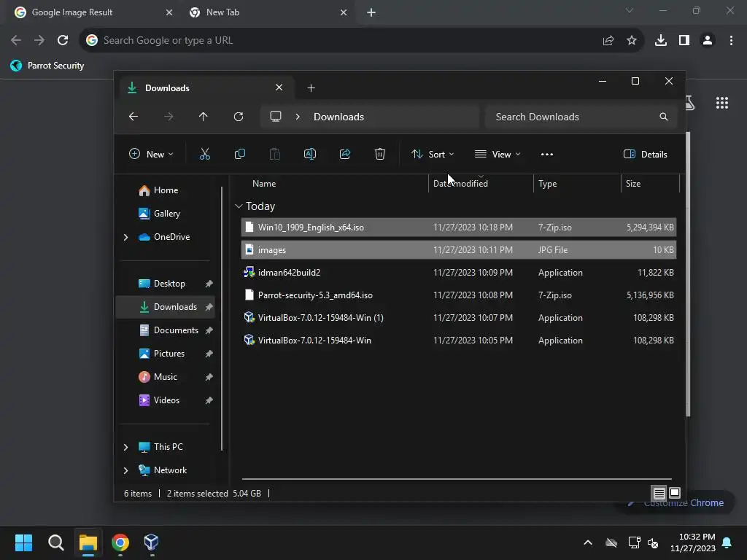Image resolution: width=747 pixels, height=560 pixels.
Task: Go back in File Explorer
Action: point(133,117)
